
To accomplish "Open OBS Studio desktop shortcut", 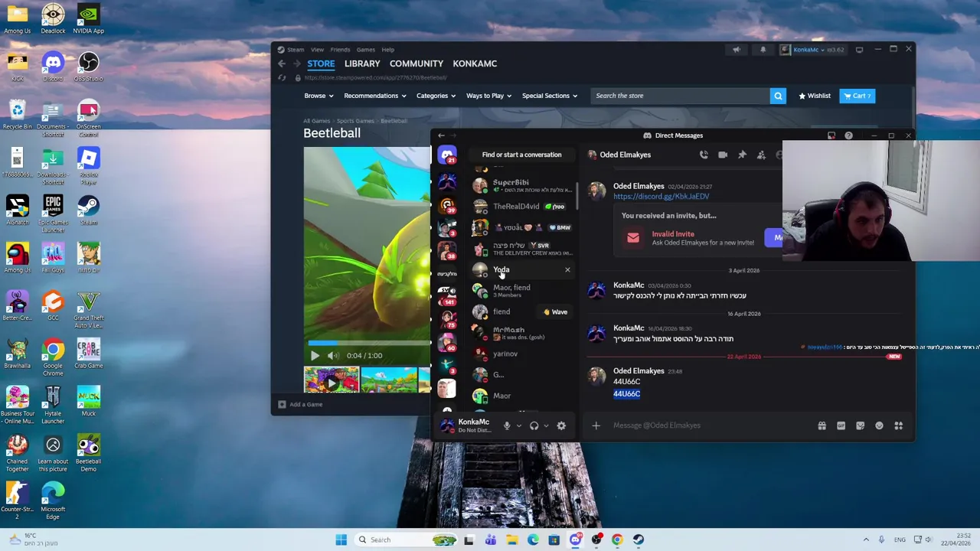I will tap(89, 67).
